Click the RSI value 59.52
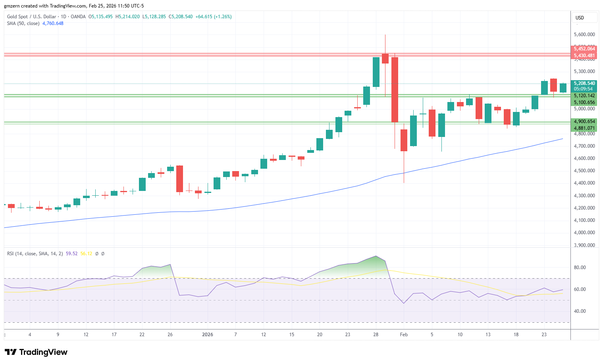 71,254
